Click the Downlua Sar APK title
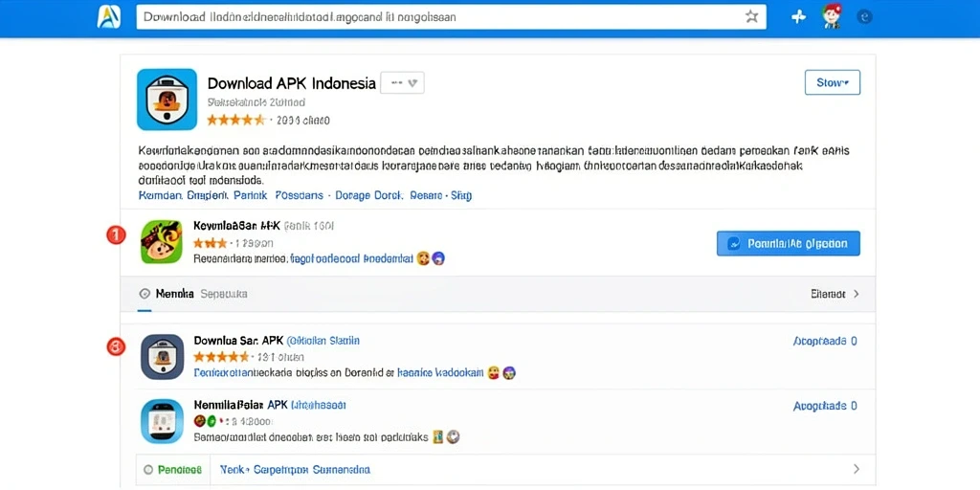The height and width of the screenshot is (490, 980). point(237,341)
